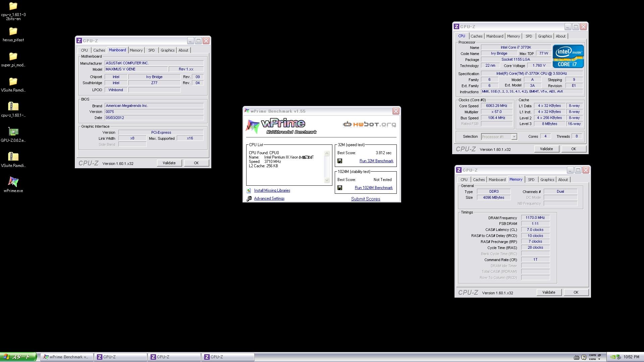Close the wPrime Benchmark window
Image resolution: width=644 pixels, height=362 pixels.
click(x=396, y=111)
